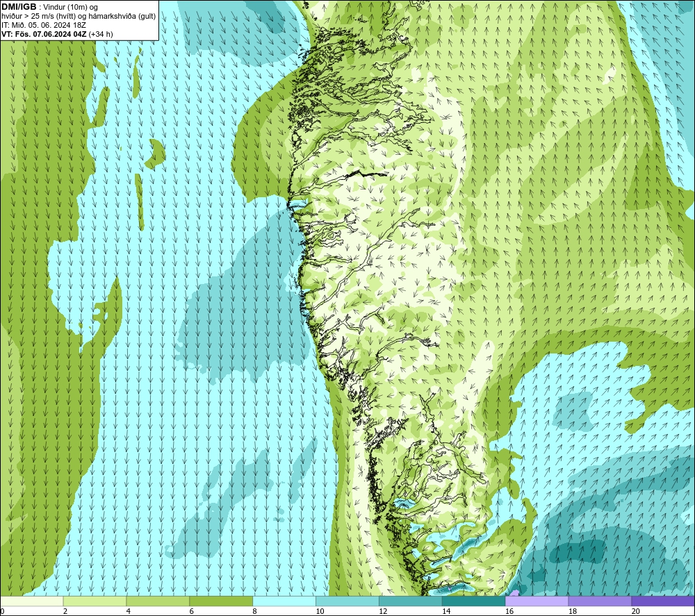Image resolution: width=695 pixels, height=616 pixels.
Task: Click the 14–16 m/s dark teal legend swatch
Action: pyautogui.click(x=473, y=601)
